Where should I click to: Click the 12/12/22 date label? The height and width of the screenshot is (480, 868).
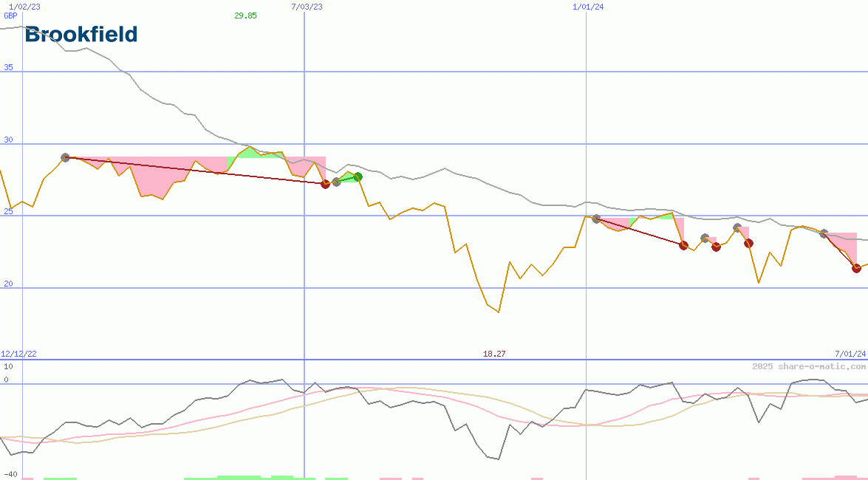[18, 354]
